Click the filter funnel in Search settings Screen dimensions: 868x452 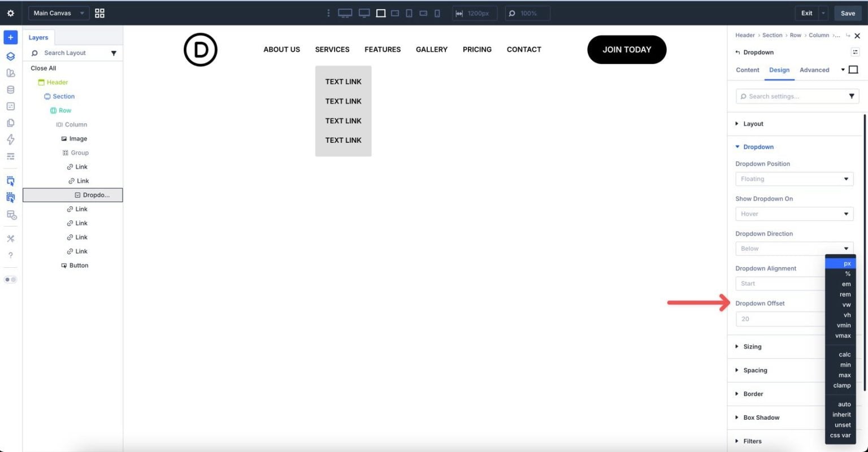pyautogui.click(x=852, y=97)
